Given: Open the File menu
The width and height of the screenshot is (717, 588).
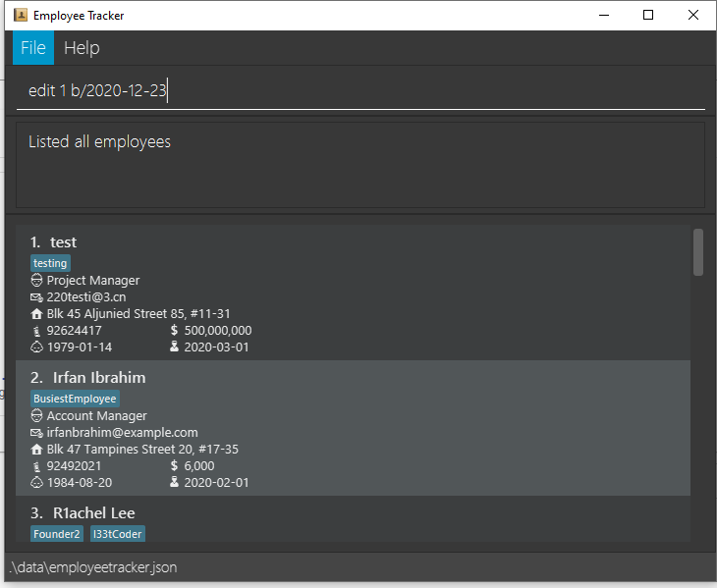Looking at the screenshot, I should pyautogui.click(x=33, y=48).
